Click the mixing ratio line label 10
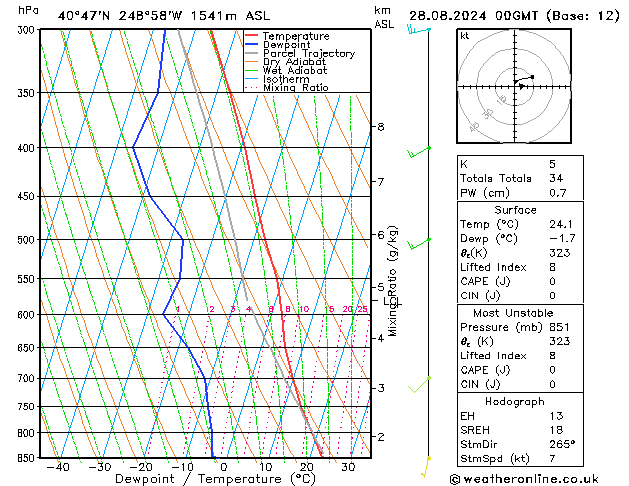Screen dimensions: 629x486 point(304,309)
